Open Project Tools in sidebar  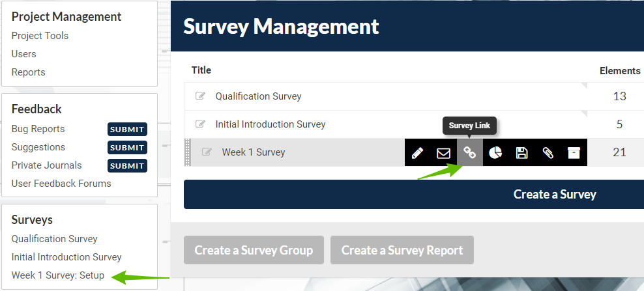[x=40, y=36]
